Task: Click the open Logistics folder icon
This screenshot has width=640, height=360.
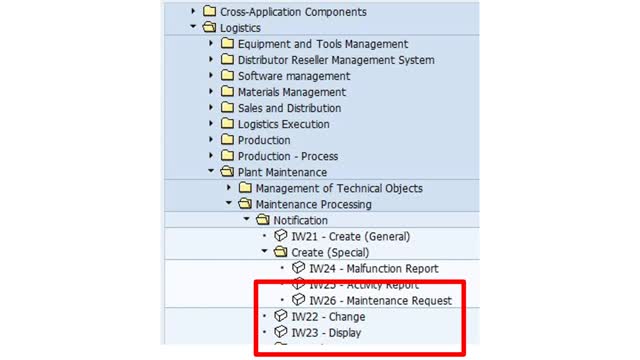Action: [209, 27]
